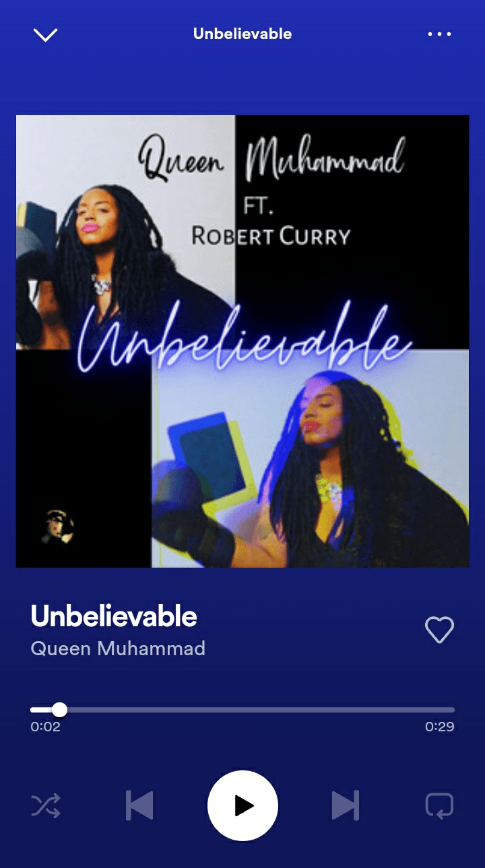485x868 pixels.
Task: Click the Unbelievable song title below artwork
Action: [x=114, y=616]
